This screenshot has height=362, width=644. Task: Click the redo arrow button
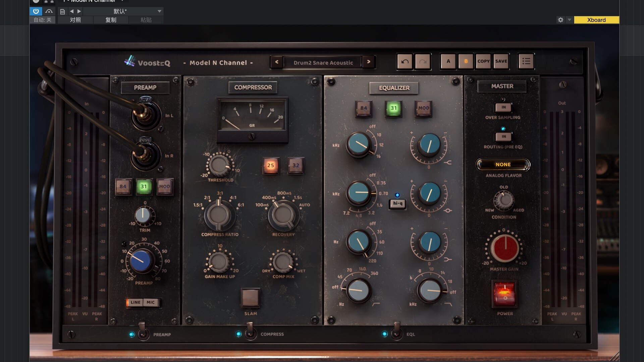click(x=423, y=61)
